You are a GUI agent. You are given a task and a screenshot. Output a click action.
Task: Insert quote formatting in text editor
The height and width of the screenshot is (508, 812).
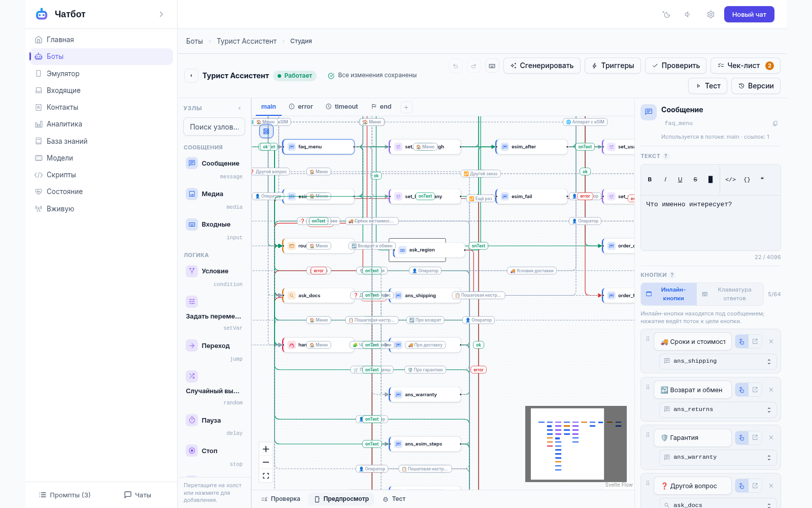(762, 179)
